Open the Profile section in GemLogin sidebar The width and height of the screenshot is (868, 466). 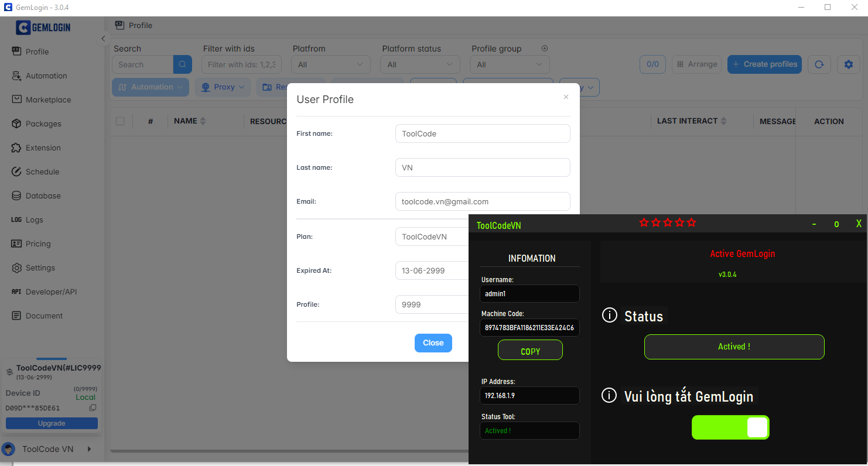click(x=37, y=52)
